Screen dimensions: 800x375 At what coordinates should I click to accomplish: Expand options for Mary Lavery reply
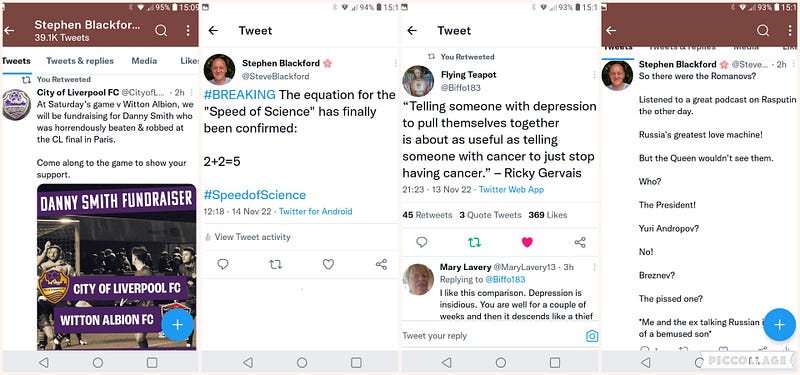coord(594,267)
